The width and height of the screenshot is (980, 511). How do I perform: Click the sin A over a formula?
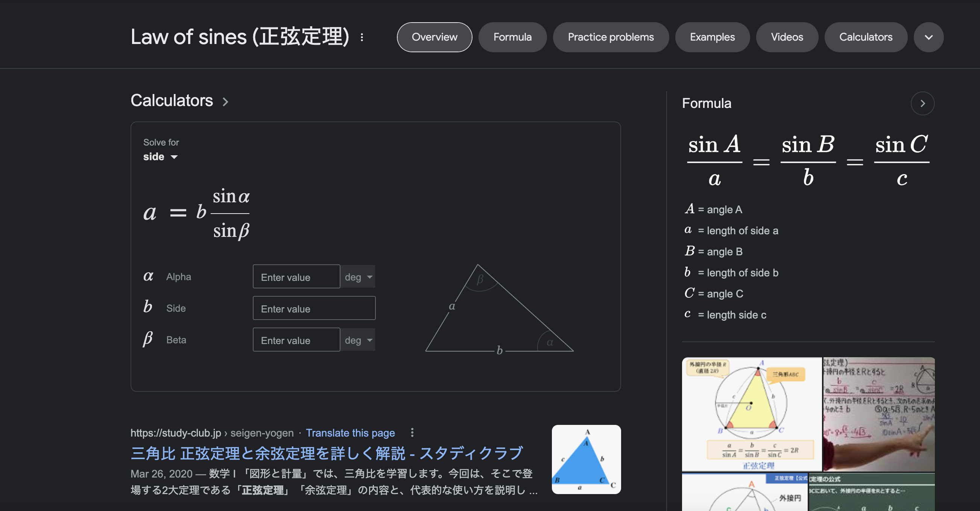click(x=714, y=161)
